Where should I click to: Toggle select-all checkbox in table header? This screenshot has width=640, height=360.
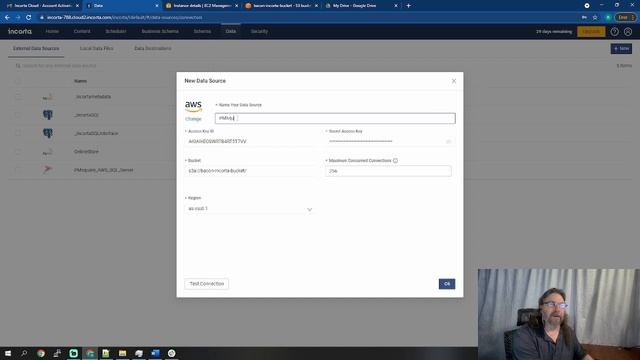18,81
